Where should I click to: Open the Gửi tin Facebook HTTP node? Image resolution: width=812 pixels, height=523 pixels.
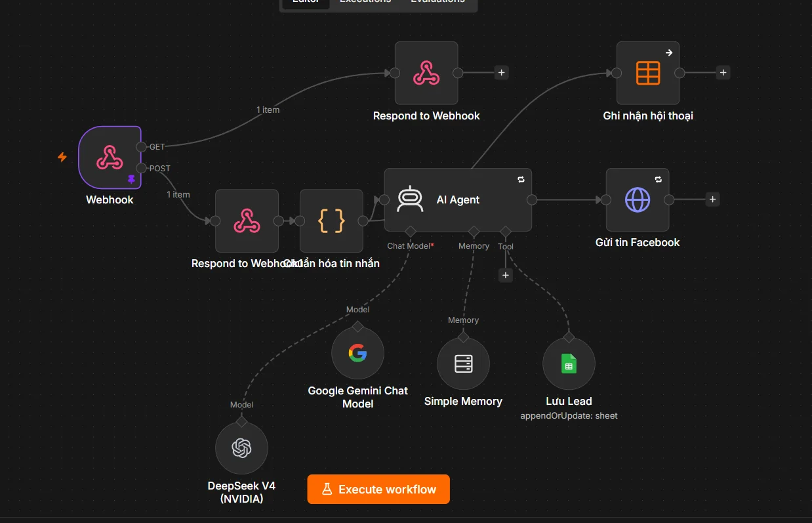coord(638,199)
